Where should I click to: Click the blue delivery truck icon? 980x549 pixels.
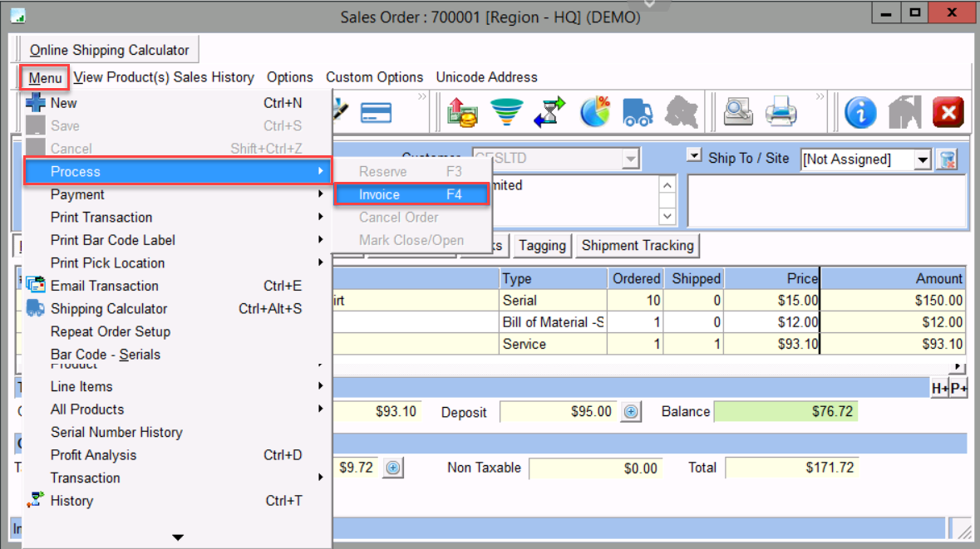(638, 112)
